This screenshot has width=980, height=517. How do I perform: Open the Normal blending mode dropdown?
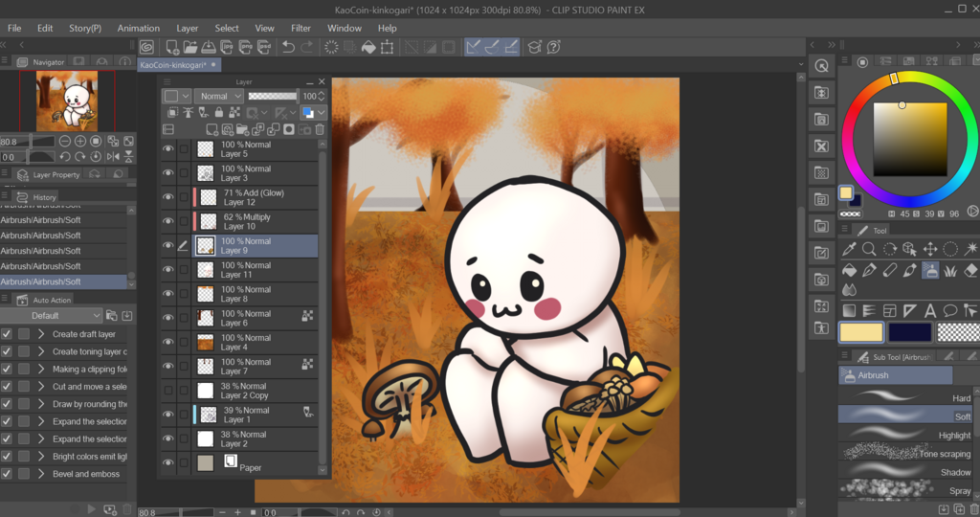click(x=218, y=96)
